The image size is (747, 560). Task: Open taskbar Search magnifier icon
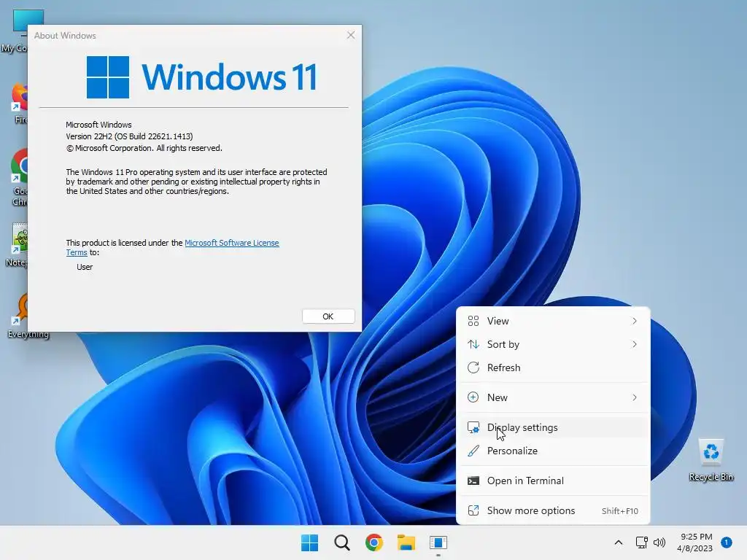(x=342, y=542)
